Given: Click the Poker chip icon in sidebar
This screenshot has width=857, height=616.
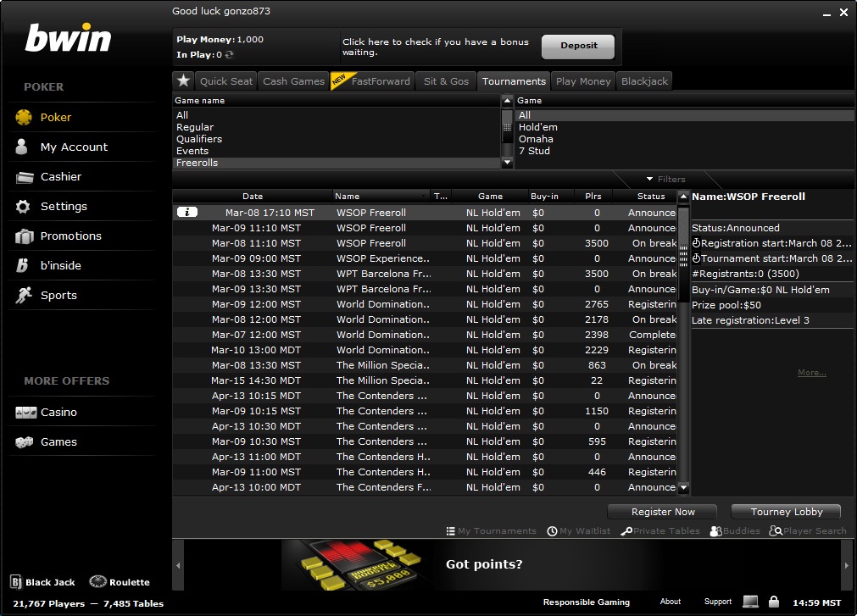Looking at the screenshot, I should coord(24,117).
